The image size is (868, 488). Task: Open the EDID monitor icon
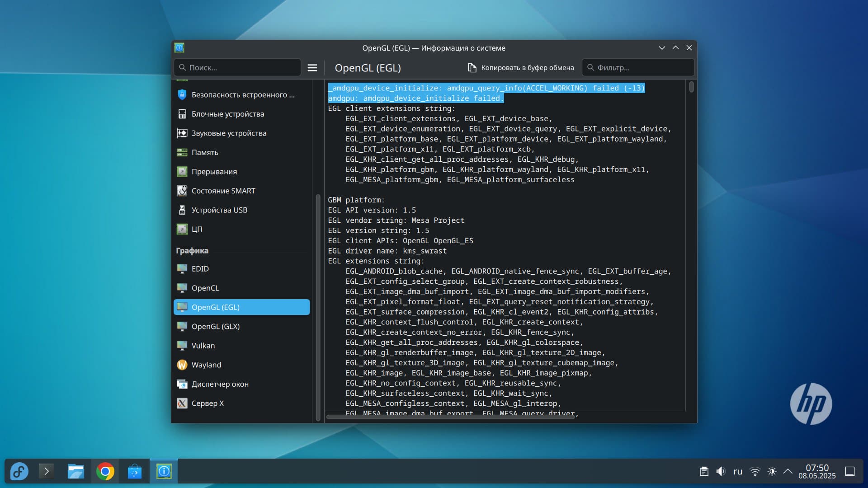(x=182, y=269)
